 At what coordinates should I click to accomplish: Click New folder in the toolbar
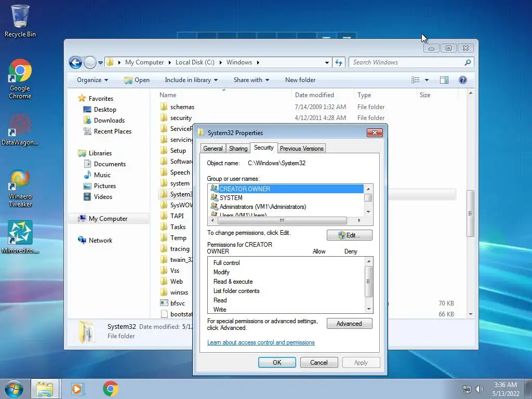(300, 80)
